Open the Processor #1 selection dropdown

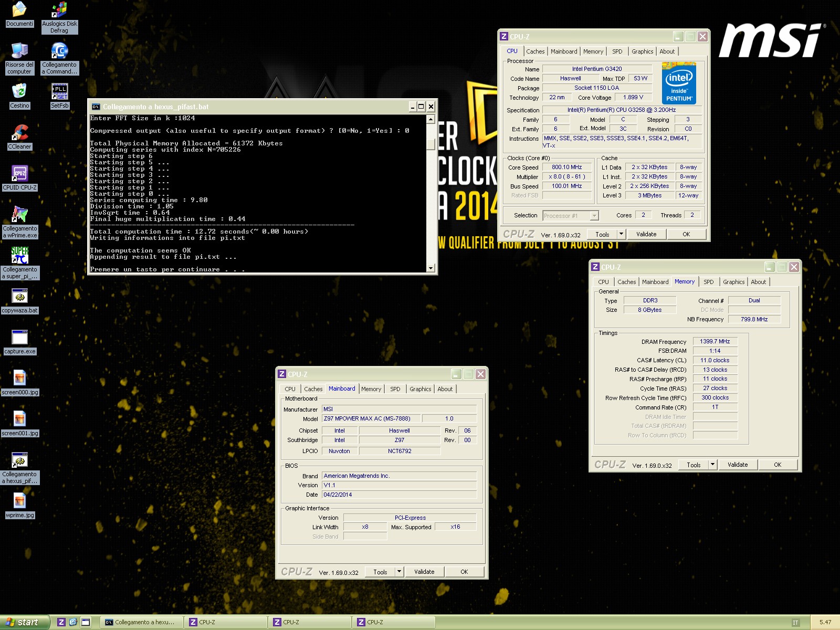pyautogui.click(x=570, y=216)
